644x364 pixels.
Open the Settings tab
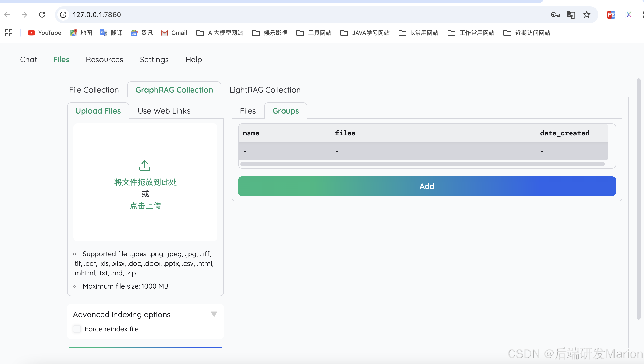coord(154,60)
